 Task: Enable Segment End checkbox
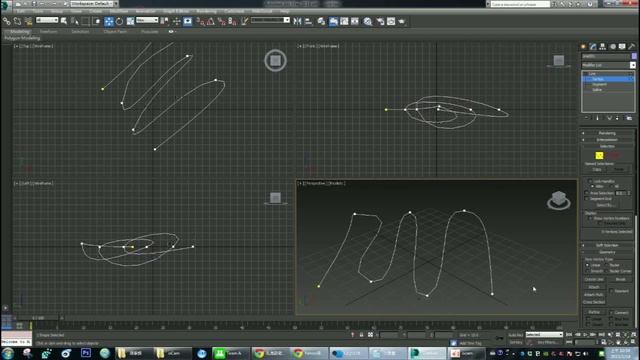pyautogui.click(x=587, y=199)
